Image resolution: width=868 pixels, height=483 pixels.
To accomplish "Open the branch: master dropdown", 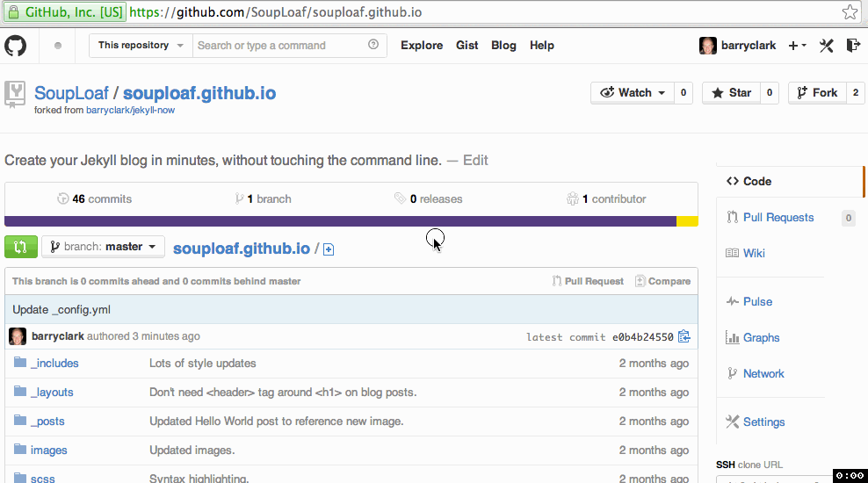I will coord(103,247).
